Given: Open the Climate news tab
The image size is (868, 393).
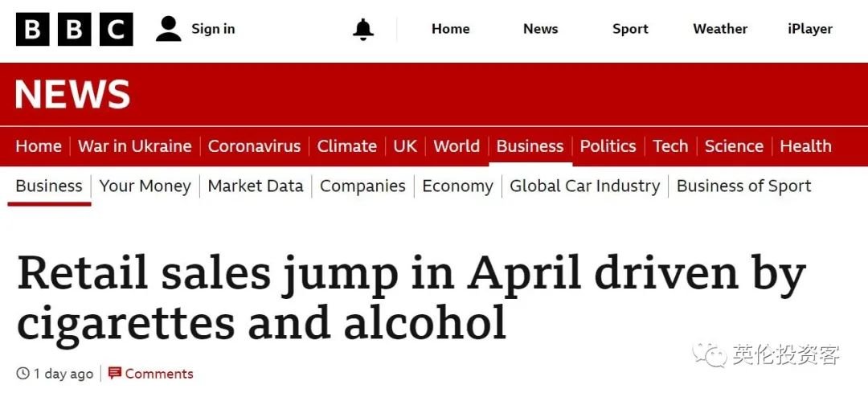Looking at the screenshot, I should tap(346, 146).
